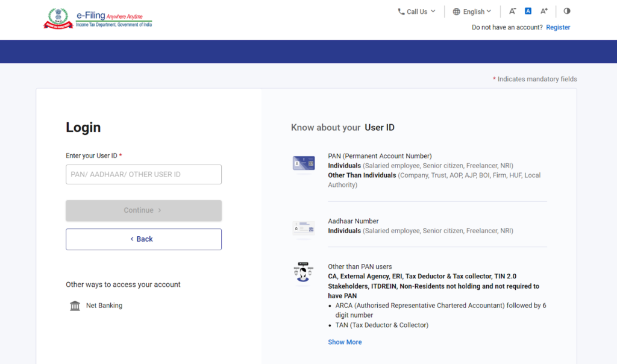
Task: Reset to default font size A icon
Action: click(x=528, y=11)
